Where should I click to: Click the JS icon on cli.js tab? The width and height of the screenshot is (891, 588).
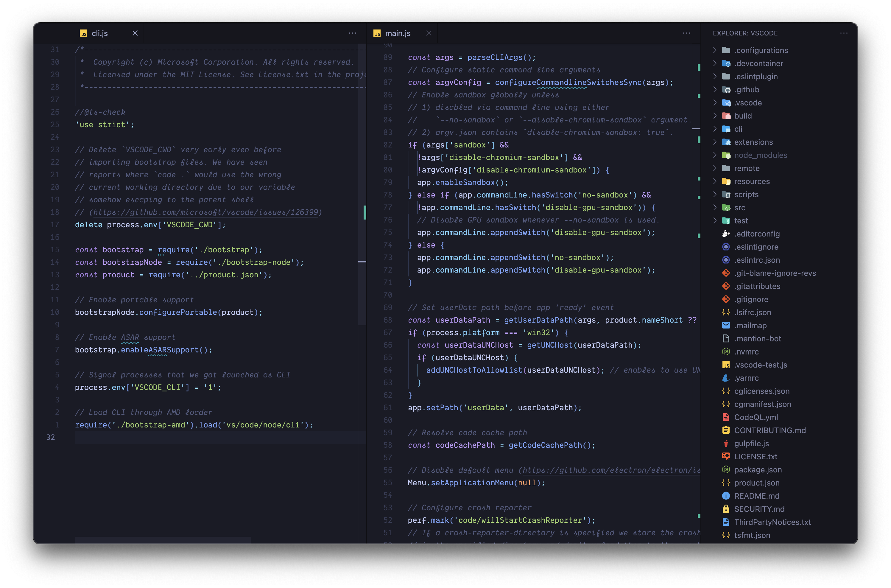[x=83, y=33]
